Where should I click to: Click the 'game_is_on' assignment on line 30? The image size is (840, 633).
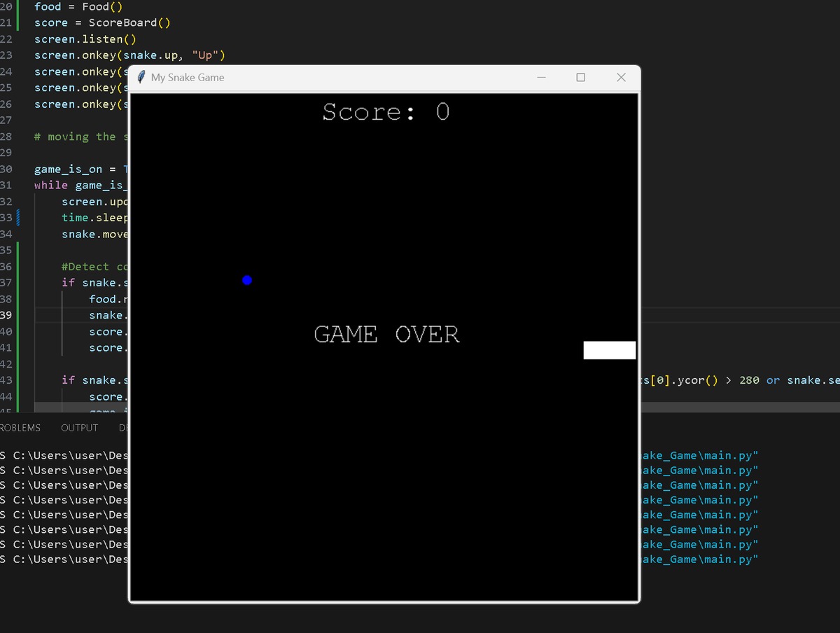pos(81,169)
